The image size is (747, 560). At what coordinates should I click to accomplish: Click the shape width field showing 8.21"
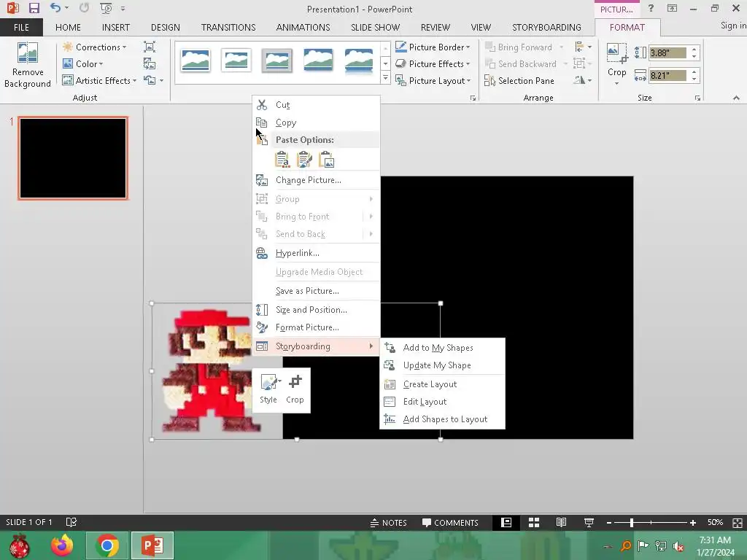click(x=668, y=75)
